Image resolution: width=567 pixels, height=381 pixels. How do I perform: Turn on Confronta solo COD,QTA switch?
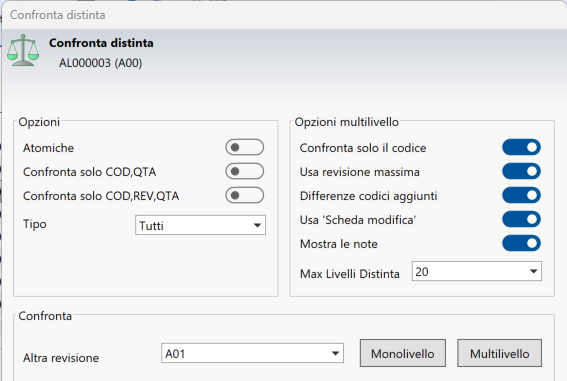245,171
